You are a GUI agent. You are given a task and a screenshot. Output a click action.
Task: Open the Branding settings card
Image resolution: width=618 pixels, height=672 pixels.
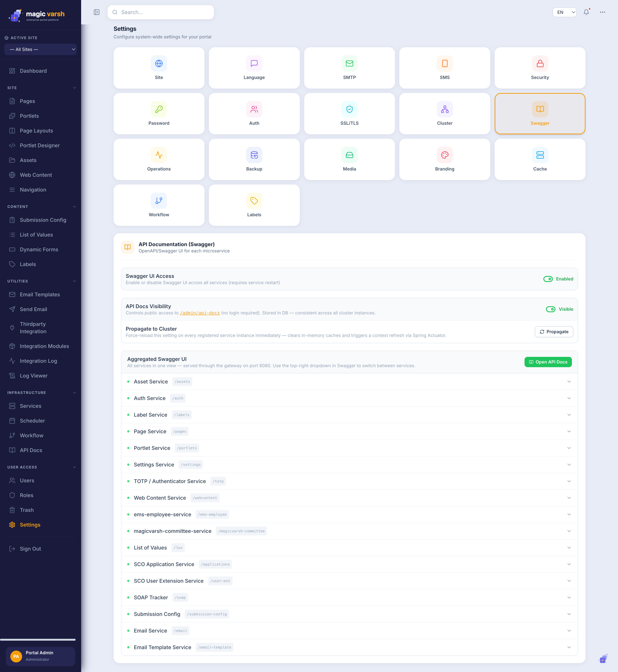pos(445,160)
